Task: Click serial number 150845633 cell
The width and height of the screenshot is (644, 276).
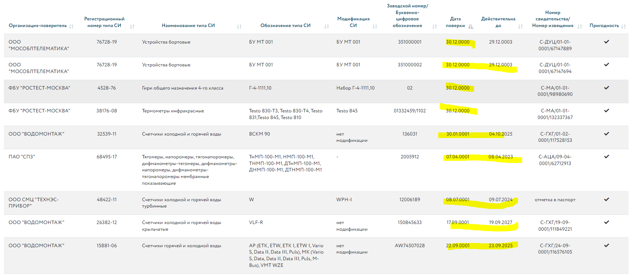Action: 409,223
